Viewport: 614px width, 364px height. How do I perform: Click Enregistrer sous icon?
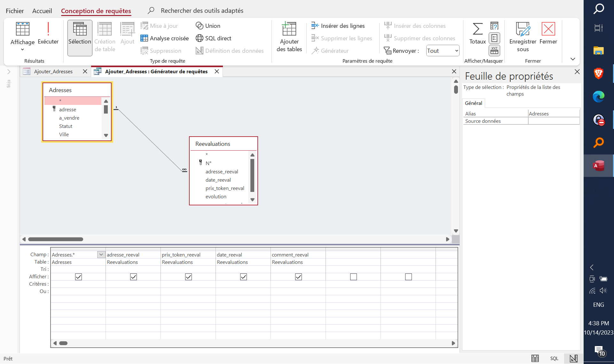click(x=523, y=29)
